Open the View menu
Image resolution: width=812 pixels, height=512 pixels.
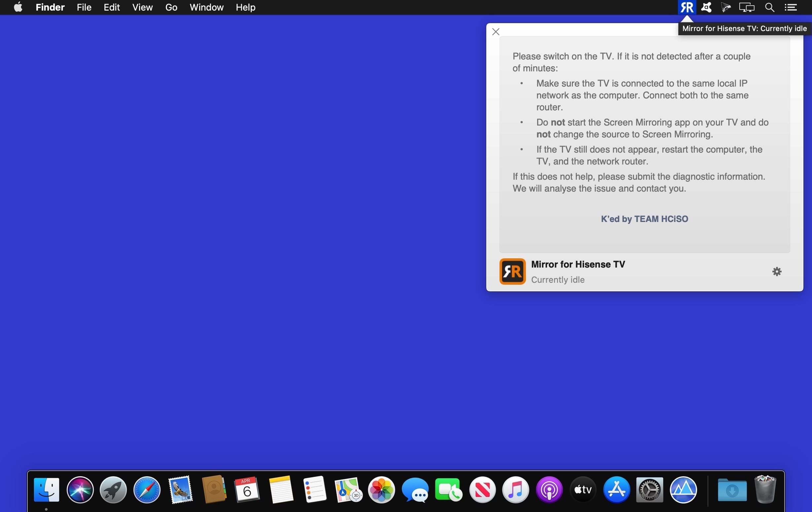pos(142,7)
